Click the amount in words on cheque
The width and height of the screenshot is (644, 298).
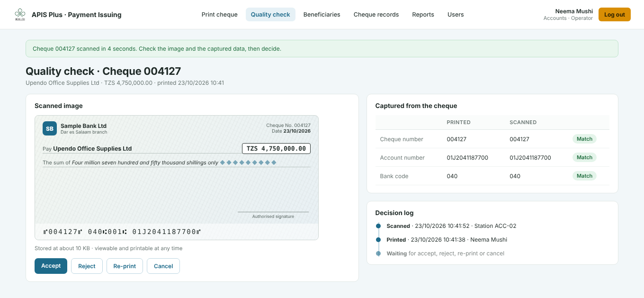tap(145, 163)
